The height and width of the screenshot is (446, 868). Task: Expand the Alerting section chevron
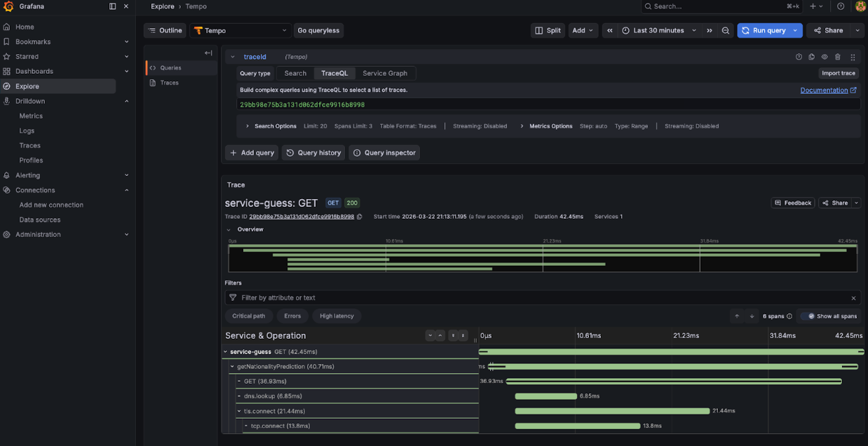[127, 175]
